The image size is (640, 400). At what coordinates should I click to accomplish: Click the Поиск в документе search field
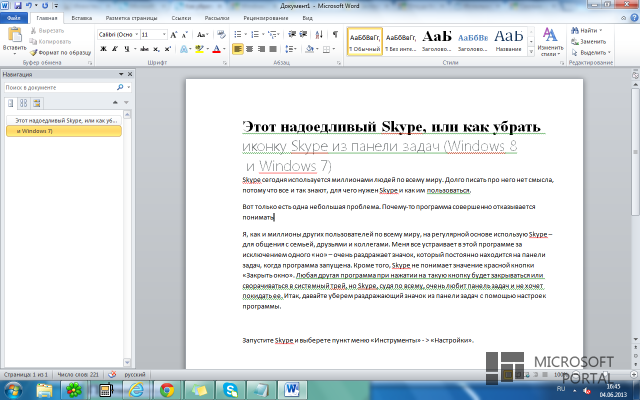pyautogui.click(x=60, y=87)
